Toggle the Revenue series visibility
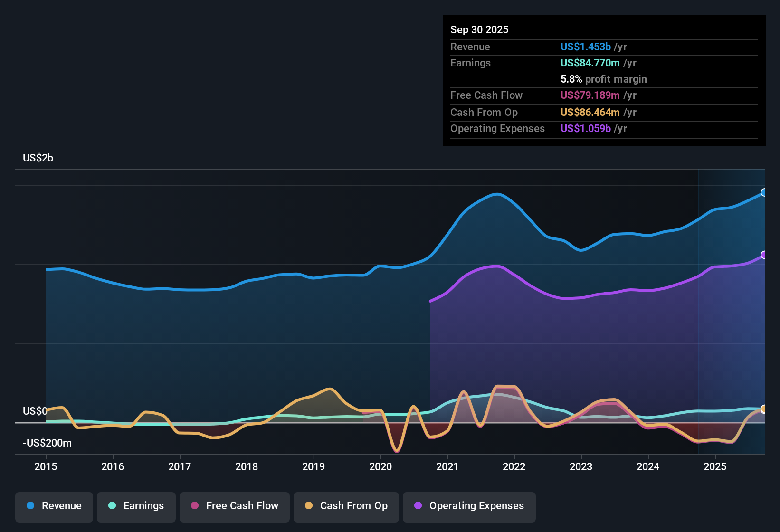This screenshot has height=532, width=780. click(x=54, y=506)
